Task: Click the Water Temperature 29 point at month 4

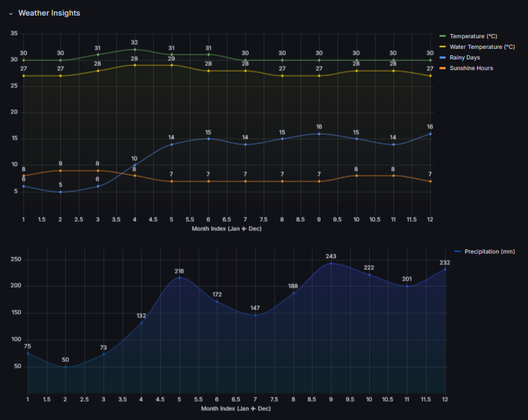Action: [135, 65]
